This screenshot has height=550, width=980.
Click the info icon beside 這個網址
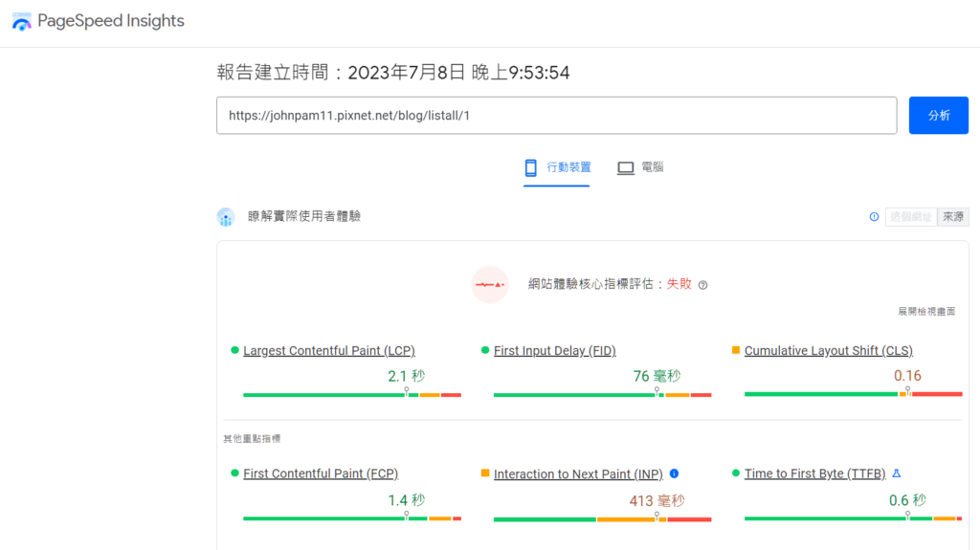pos(874,217)
